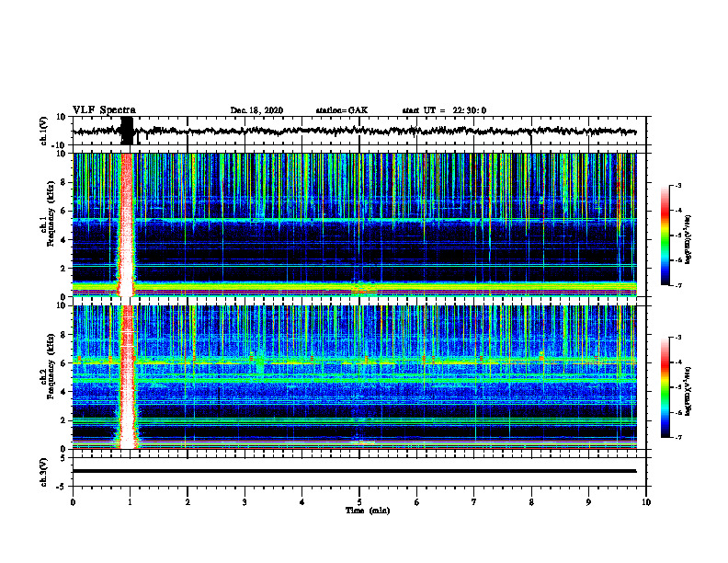The image size is (728, 563).
Task: Click the -3 label on ch.1 color bar
Action: (x=677, y=185)
